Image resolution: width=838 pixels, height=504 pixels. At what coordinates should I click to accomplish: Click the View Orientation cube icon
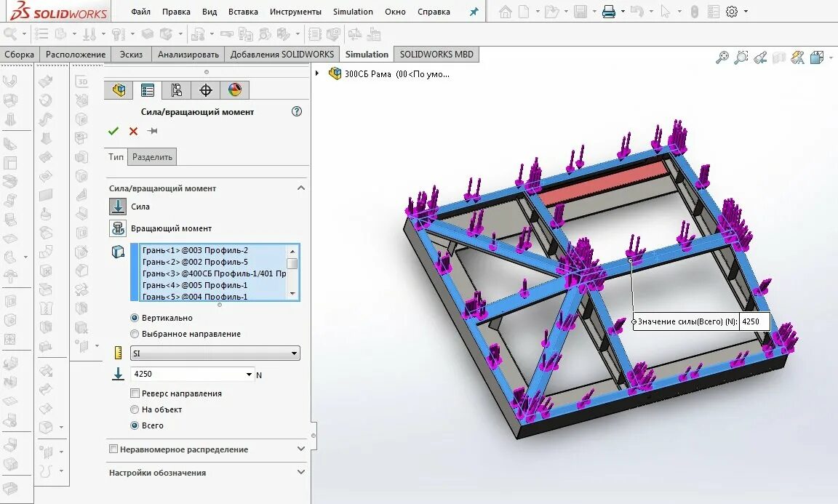click(x=816, y=57)
